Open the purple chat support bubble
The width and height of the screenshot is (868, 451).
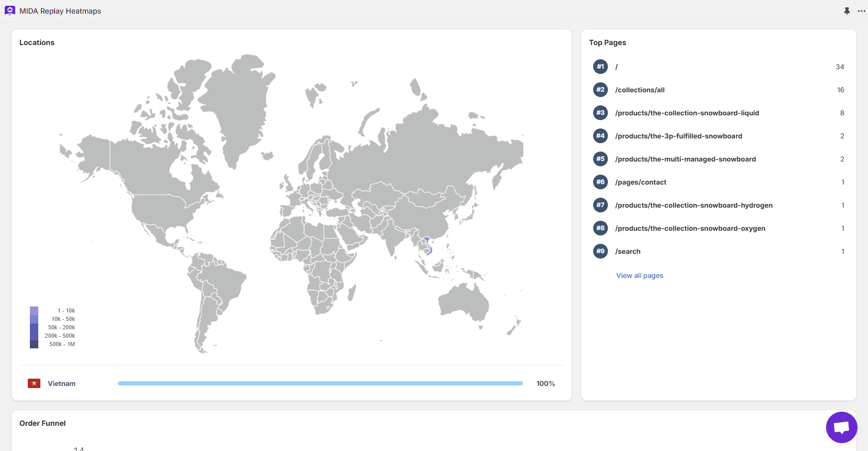click(x=841, y=427)
